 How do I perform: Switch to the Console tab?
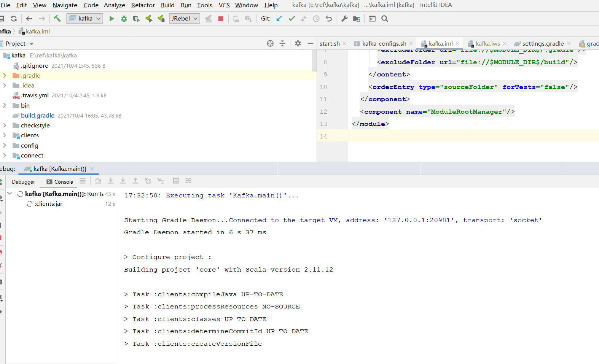click(60, 182)
